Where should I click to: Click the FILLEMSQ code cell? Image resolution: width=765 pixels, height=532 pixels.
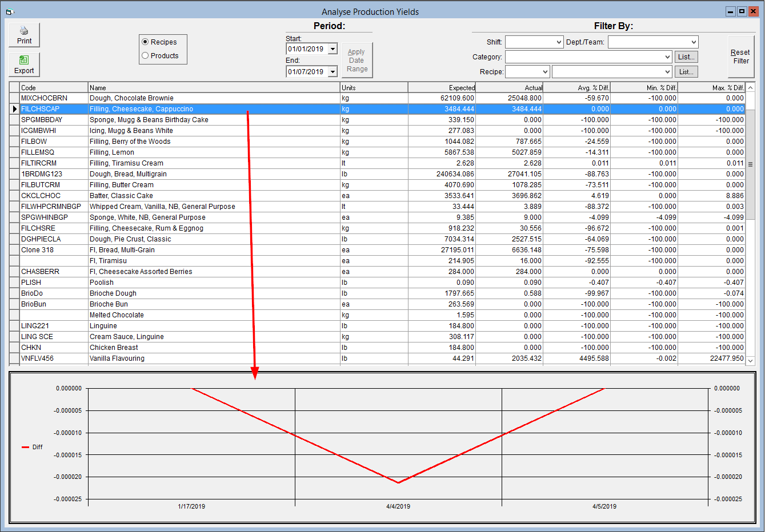54,152
